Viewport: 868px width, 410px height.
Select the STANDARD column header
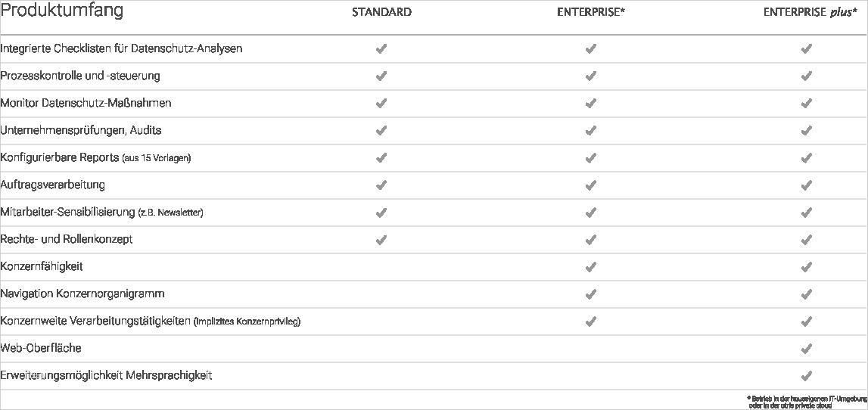pyautogui.click(x=381, y=12)
